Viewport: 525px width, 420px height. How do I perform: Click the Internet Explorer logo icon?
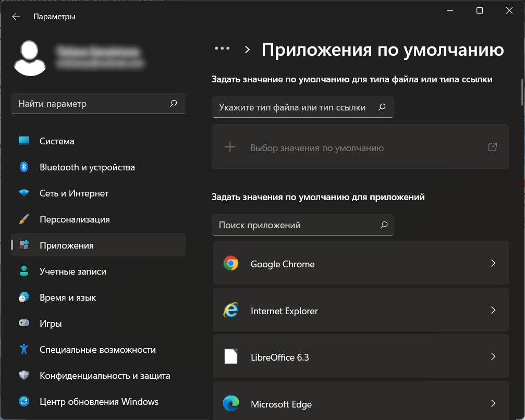(x=231, y=310)
